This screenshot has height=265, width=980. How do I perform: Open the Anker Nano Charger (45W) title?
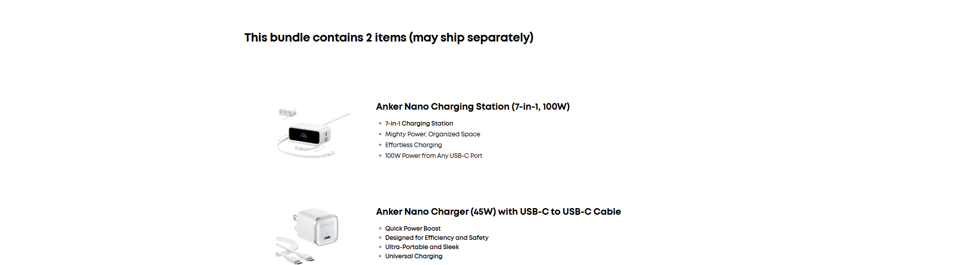(x=498, y=212)
